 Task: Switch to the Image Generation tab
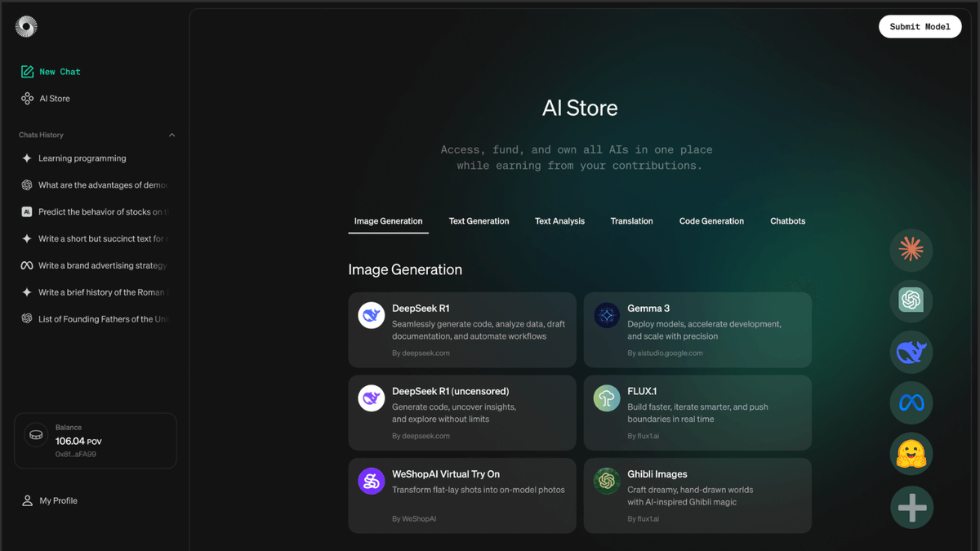(x=388, y=221)
